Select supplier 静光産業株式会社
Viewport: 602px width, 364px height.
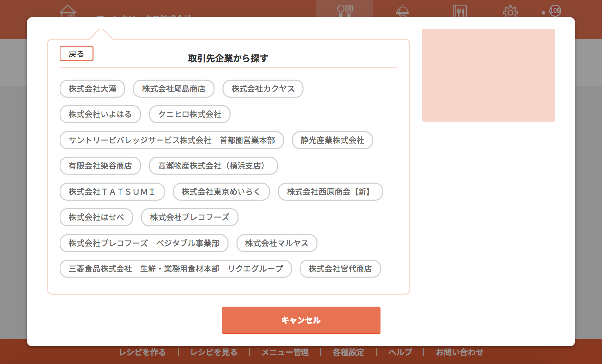pyautogui.click(x=333, y=140)
